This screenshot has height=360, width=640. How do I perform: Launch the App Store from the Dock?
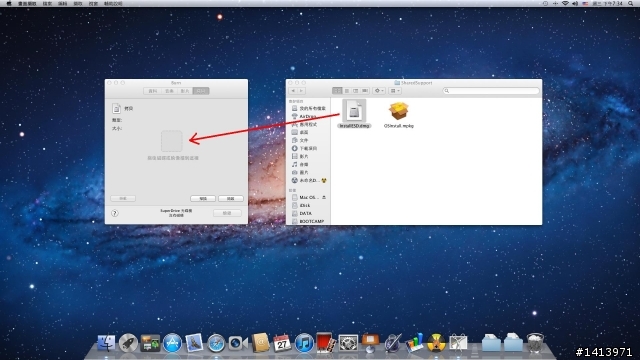point(172,343)
